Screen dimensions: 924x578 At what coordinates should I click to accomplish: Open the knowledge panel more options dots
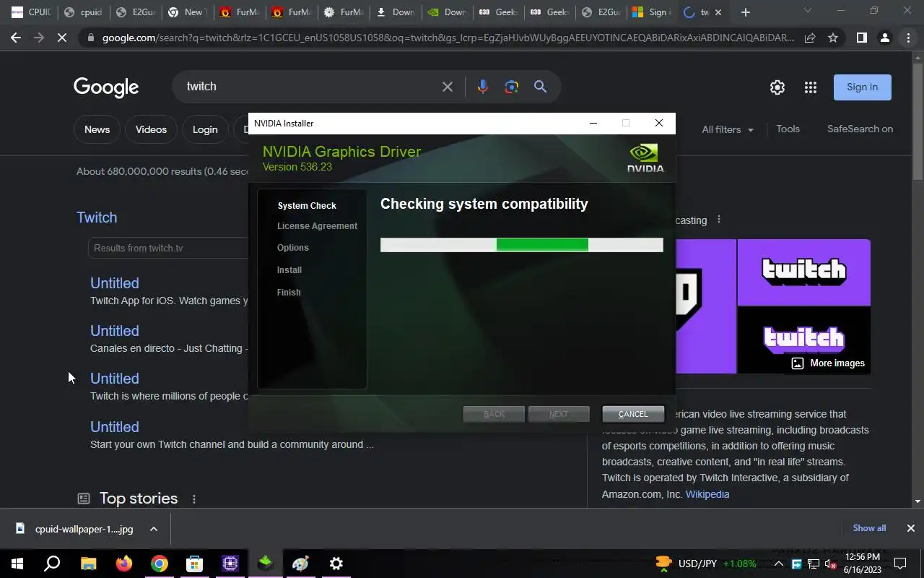tap(718, 220)
